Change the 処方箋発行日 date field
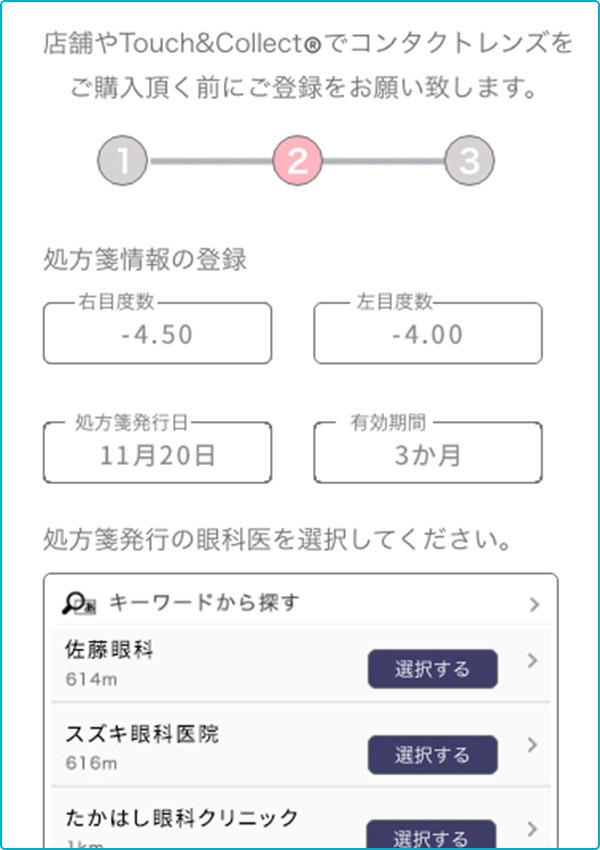The height and width of the screenshot is (850, 600). pos(157,455)
